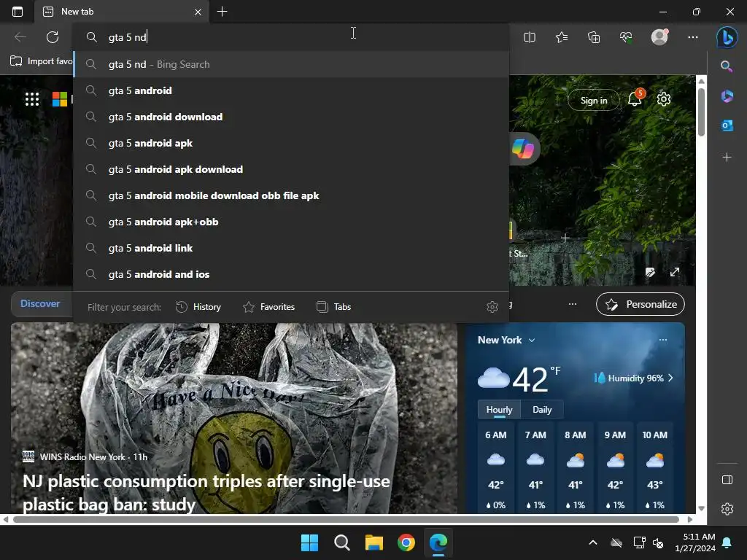
Task: Open the tab actions menu icon
Action: tap(18, 12)
